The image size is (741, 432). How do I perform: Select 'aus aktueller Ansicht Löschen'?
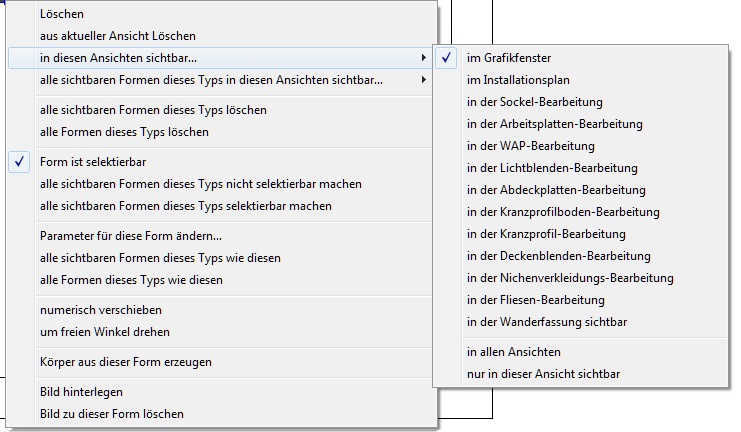click(x=118, y=36)
